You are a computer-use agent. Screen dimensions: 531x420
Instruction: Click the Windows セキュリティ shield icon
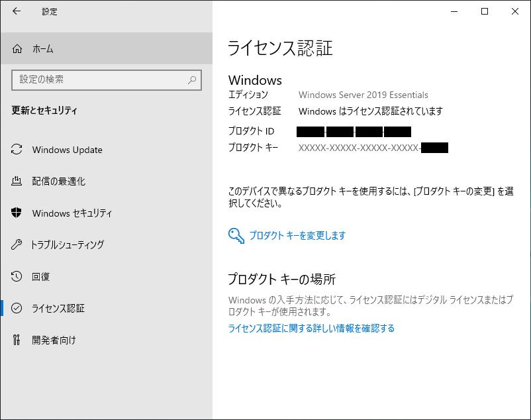click(17, 213)
